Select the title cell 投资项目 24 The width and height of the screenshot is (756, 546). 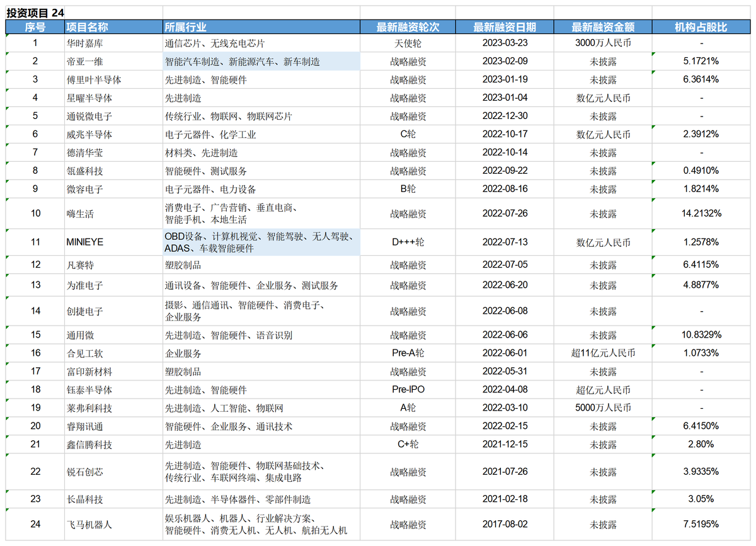pos(35,13)
